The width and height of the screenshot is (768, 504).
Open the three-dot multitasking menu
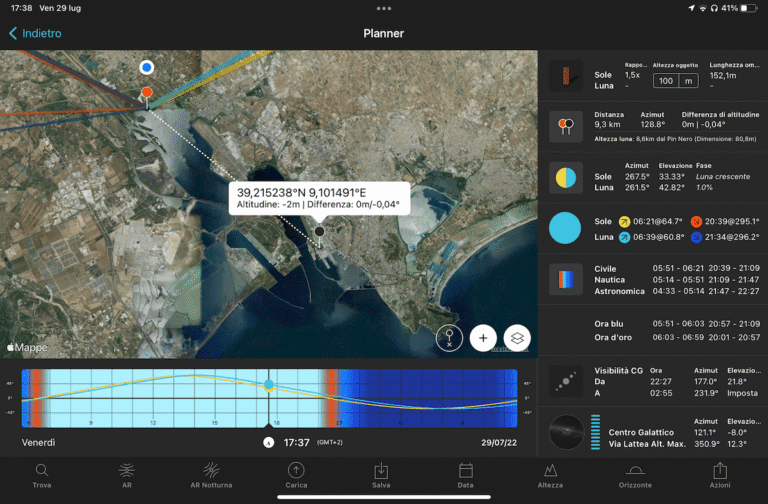[384, 8]
